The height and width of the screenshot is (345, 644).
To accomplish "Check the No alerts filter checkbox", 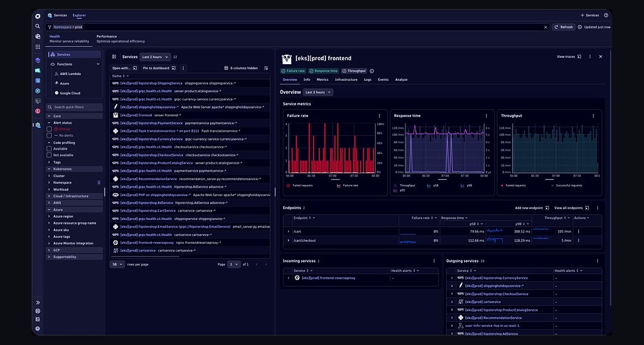I will (49, 135).
